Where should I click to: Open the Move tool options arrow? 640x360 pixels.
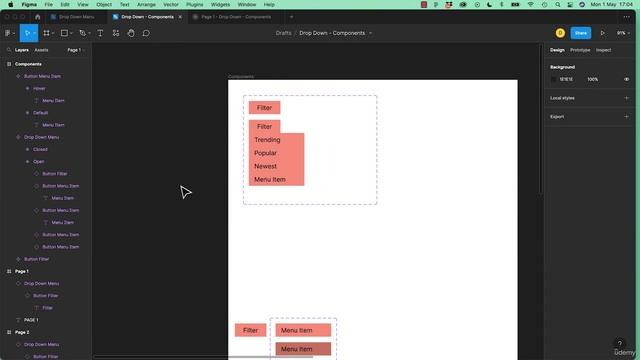click(34, 33)
